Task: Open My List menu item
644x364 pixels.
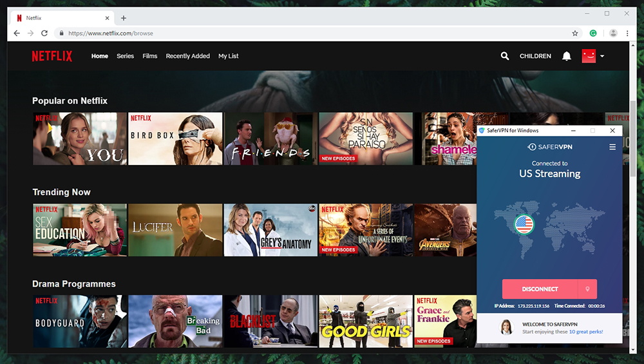Action: 229,56
